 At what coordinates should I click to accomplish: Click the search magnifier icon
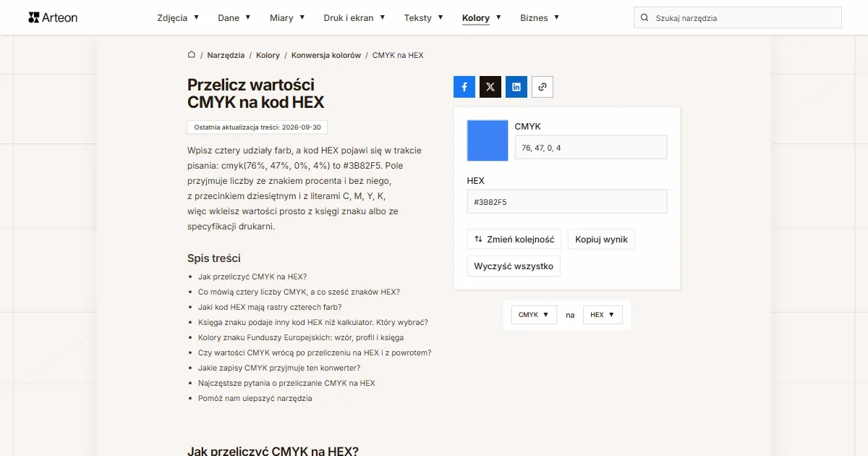pyautogui.click(x=644, y=18)
